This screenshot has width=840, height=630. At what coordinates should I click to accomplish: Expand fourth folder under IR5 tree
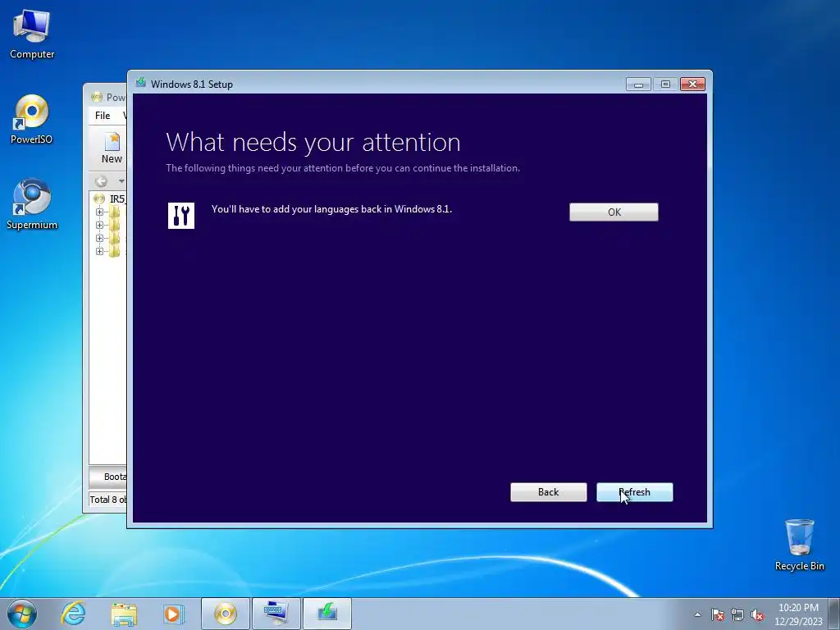click(x=99, y=251)
